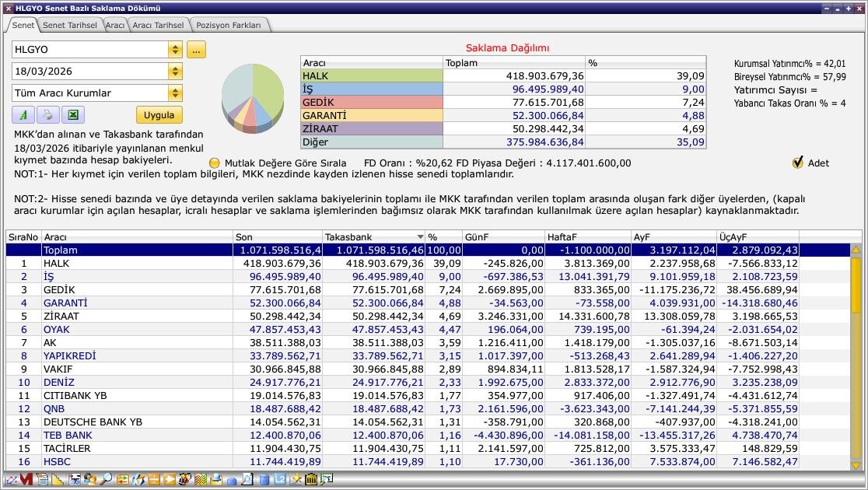This screenshot has width=868, height=490.
Task: Click the font settings 'A' icon
Action: (23, 115)
